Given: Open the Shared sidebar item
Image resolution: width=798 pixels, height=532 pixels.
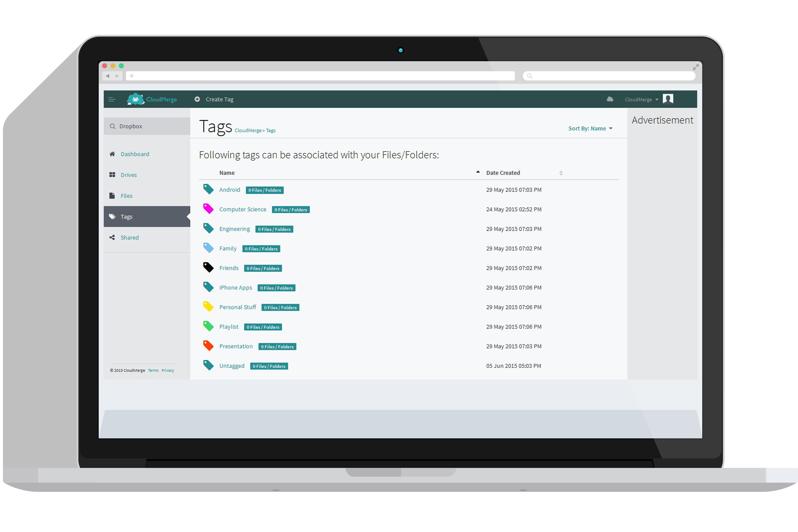Looking at the screenshot, I should [130, 238].
